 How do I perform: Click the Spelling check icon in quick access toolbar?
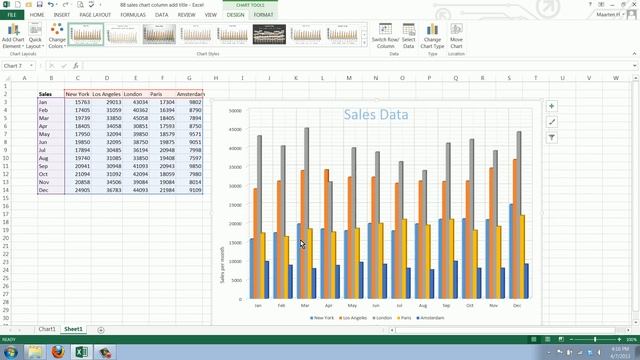click(x=91, y=4)
